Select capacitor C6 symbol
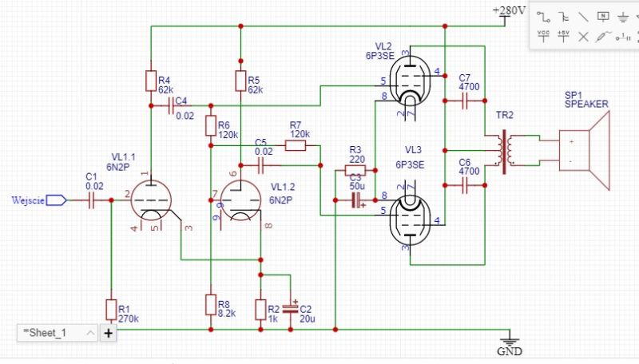The image size is (639, 364). pos(465,185)
